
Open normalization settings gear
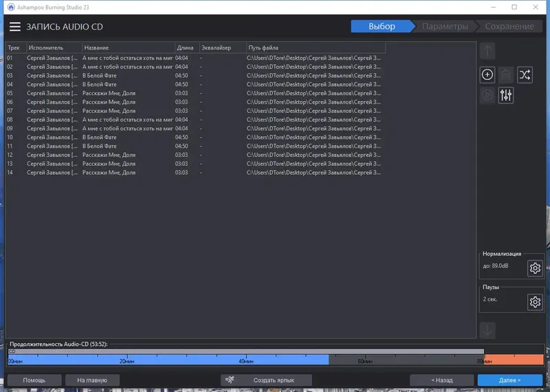535,268
